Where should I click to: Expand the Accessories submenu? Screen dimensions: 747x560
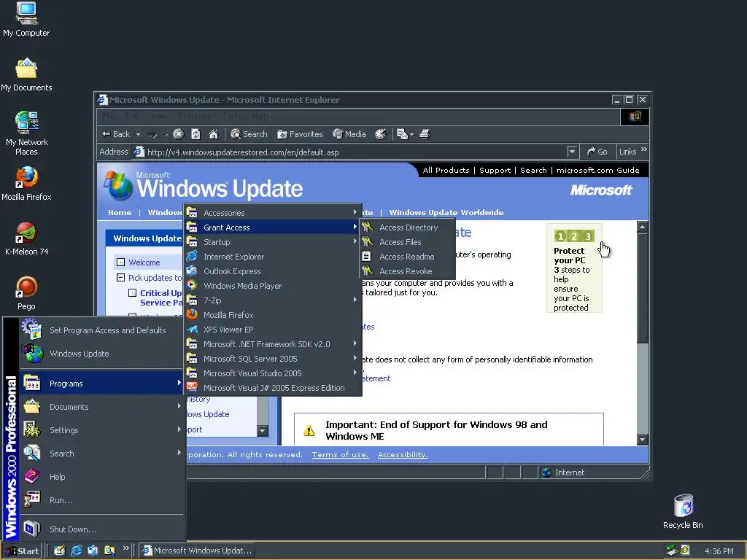tap(273, 213)
